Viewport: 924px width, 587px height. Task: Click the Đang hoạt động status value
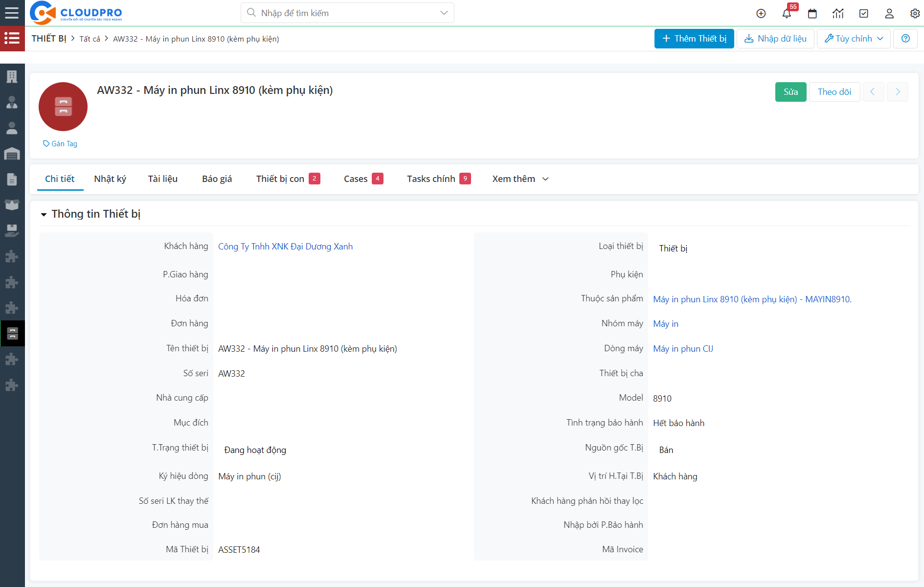pos(255,450)
